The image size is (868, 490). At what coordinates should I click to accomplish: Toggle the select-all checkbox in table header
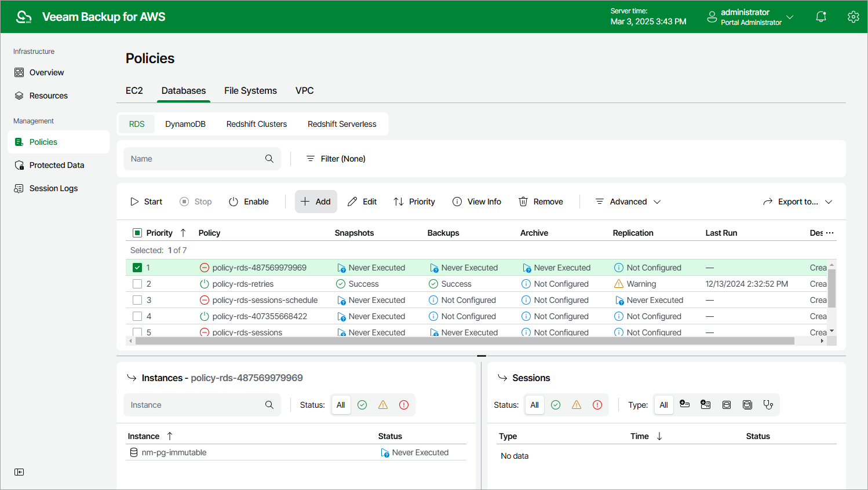point(137,233)
